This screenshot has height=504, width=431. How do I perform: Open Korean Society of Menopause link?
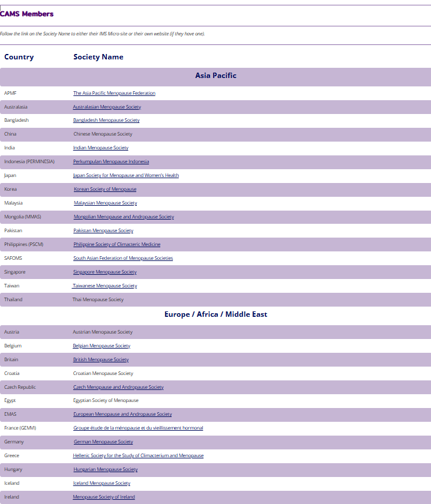105,189
